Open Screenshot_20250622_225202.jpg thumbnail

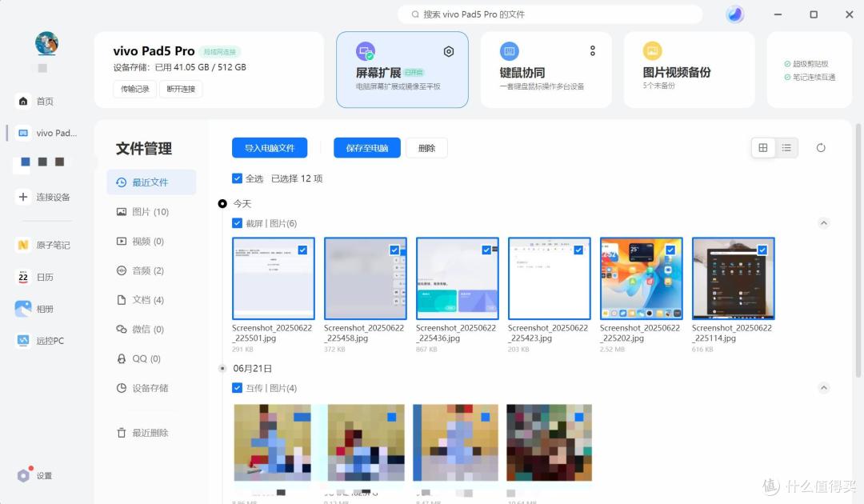pyautogui.click(x=642, y=278)
